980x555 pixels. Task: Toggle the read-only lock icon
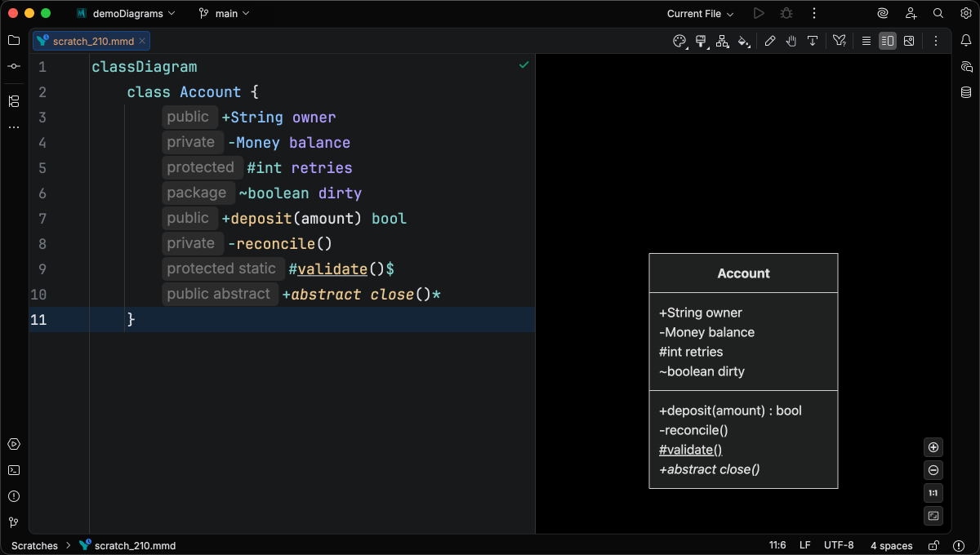pos(934,545)
